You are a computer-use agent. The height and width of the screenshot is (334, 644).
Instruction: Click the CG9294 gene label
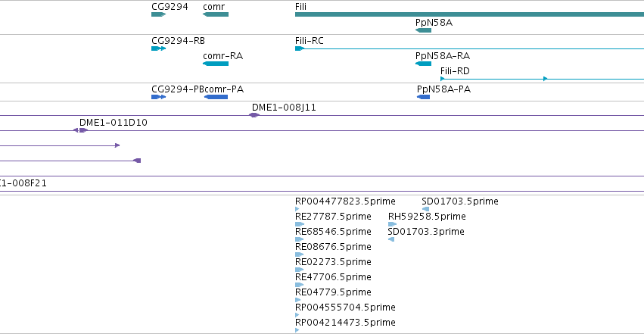[170, 7]
